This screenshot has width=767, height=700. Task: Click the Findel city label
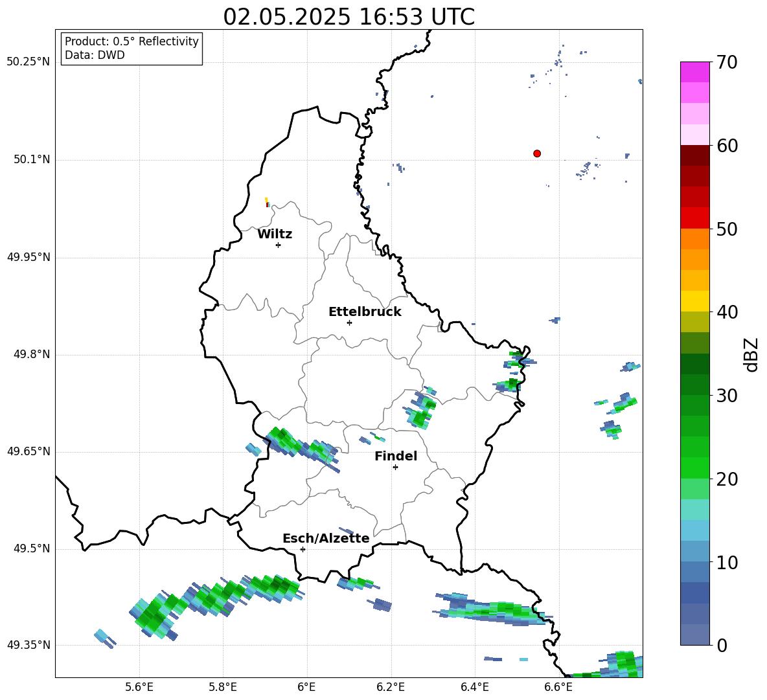click(396, 456)
